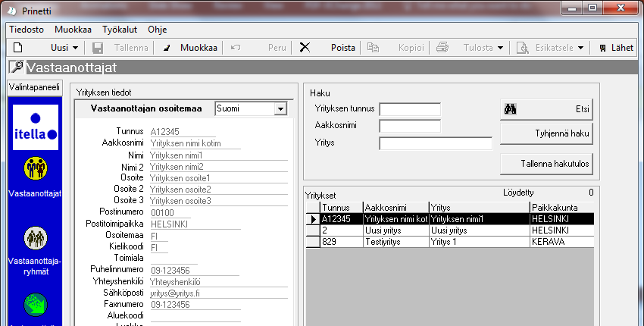This screenshot has height=326, width=644.
Task: Click the Tallenna hakutulos button
Action: pyautogui.click(x=546, y=164)
